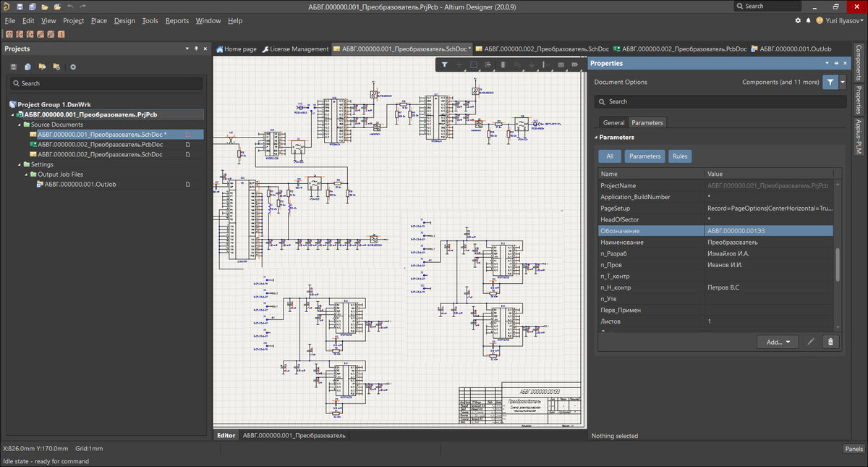Click the place port tool in active bar
Image resolution: width=868 pixels, height=467 pixels.
tap(575, 64)
